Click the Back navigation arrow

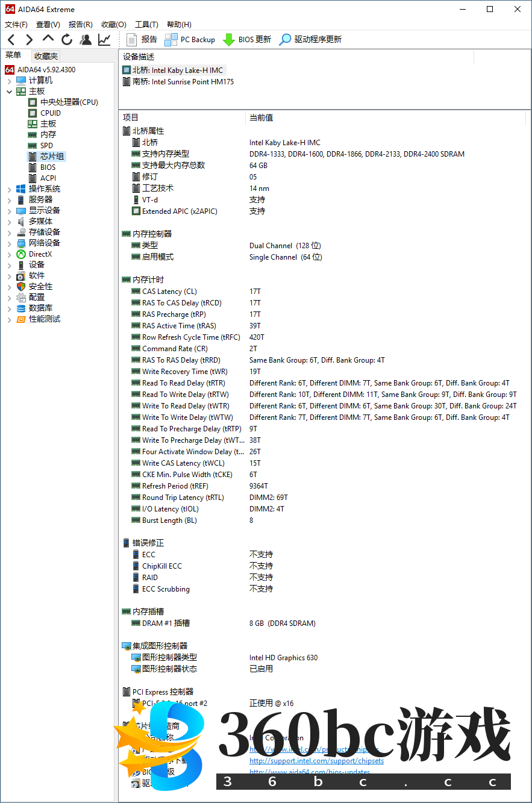[x=11, y=40]
